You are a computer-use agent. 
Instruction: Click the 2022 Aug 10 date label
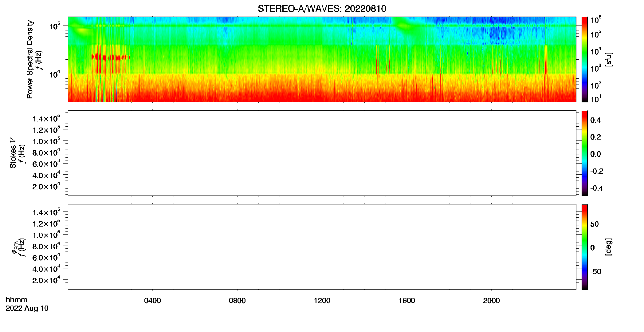pos(27,308)
